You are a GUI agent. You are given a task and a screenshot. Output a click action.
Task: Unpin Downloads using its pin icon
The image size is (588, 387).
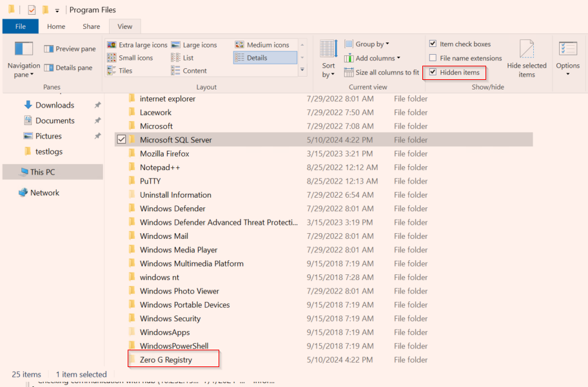click(97, 105)
